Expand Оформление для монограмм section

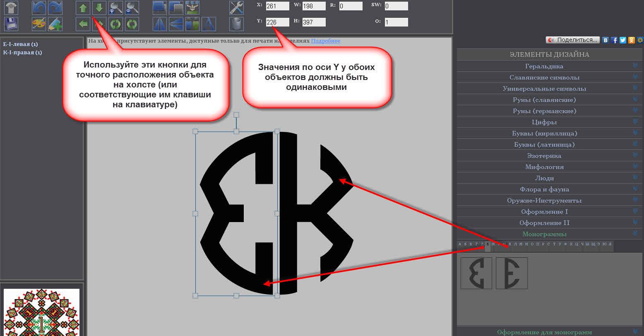[550, 332]
